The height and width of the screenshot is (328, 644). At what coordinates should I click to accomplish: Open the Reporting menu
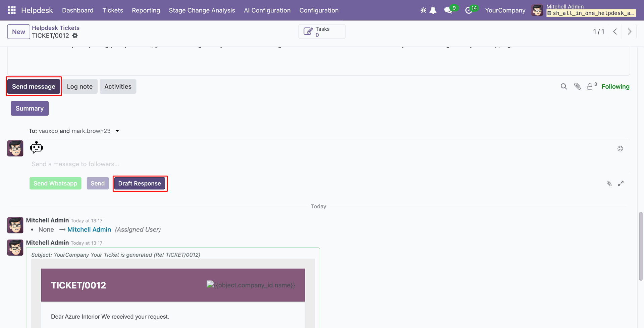tap(146, 10)
